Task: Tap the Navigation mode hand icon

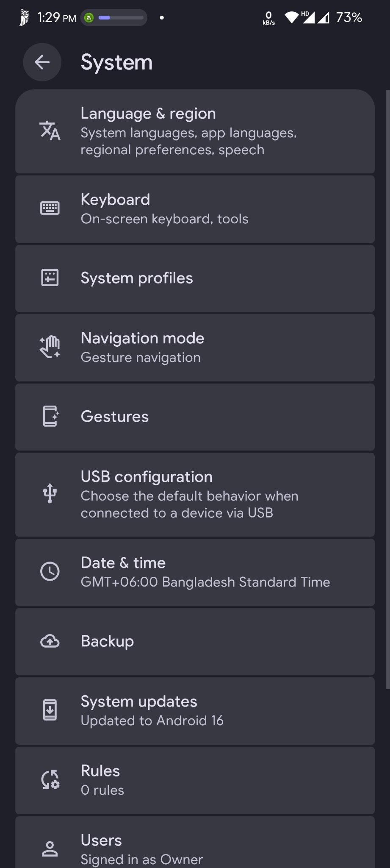Action: click(50, 347)
